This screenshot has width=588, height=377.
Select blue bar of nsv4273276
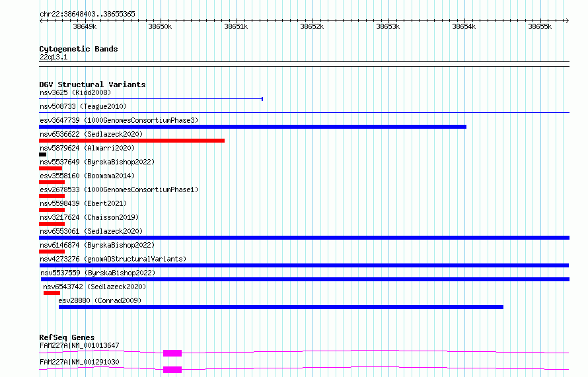pos(304,265)
